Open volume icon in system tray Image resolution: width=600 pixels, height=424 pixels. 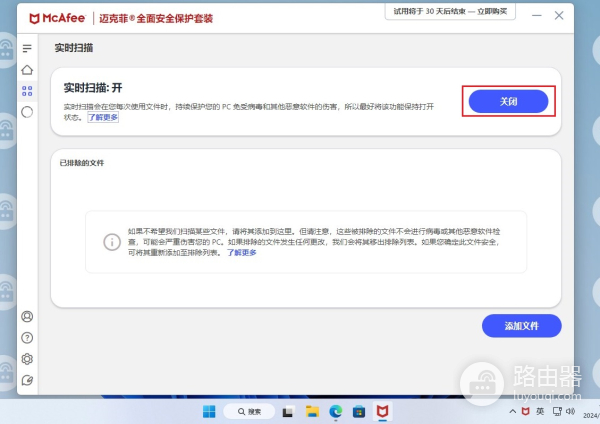pyautogui.click(x=570, y=412)
